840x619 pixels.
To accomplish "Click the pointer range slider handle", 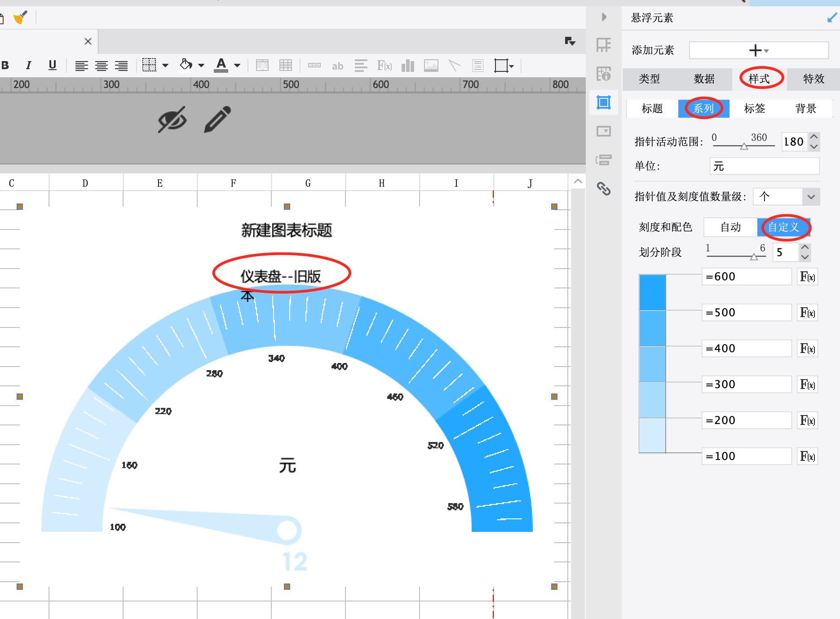I will 744,146.
